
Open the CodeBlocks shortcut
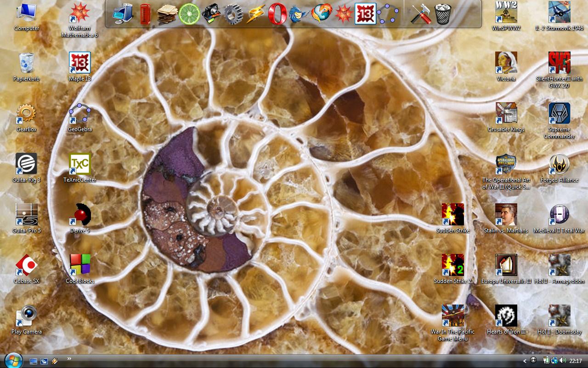80,270
